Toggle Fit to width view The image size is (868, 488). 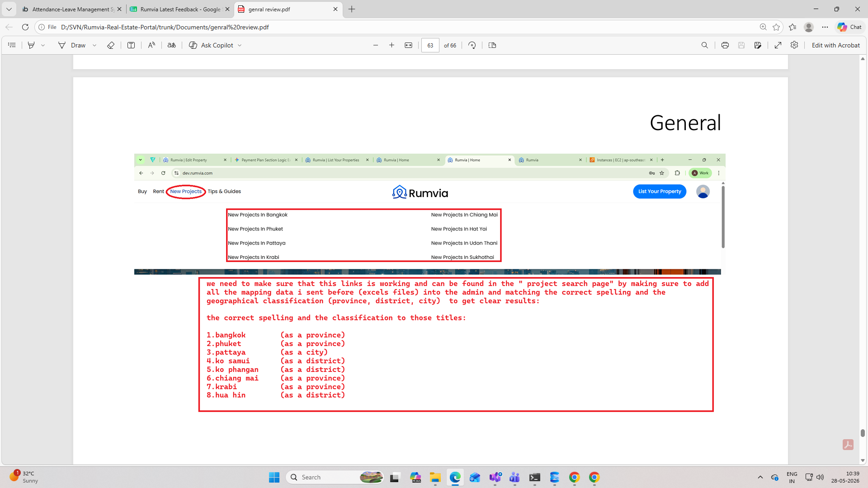click(409, 45)
